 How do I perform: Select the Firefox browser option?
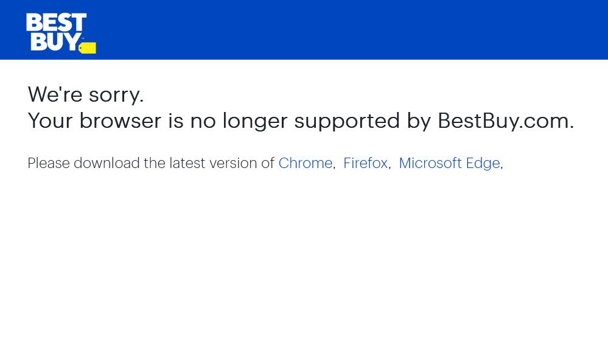pyautogui.click(x=365, y=163)
